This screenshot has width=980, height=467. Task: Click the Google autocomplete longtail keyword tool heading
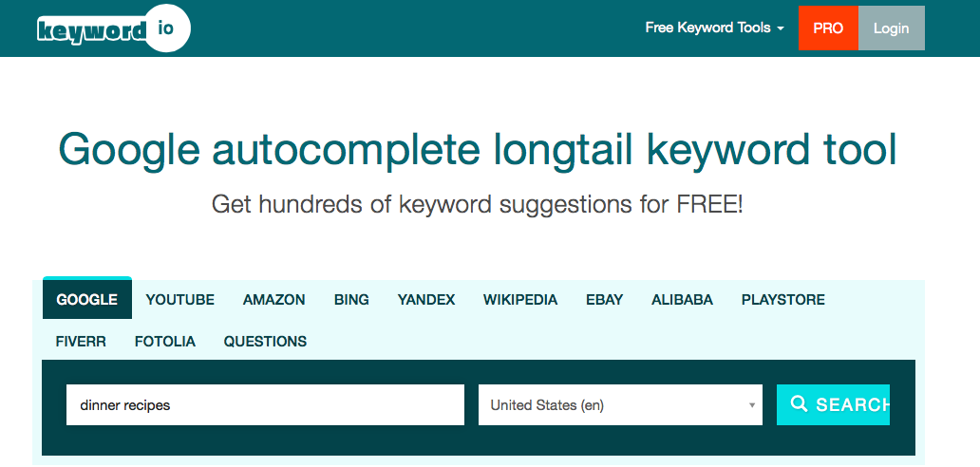(x=478, y=151)
